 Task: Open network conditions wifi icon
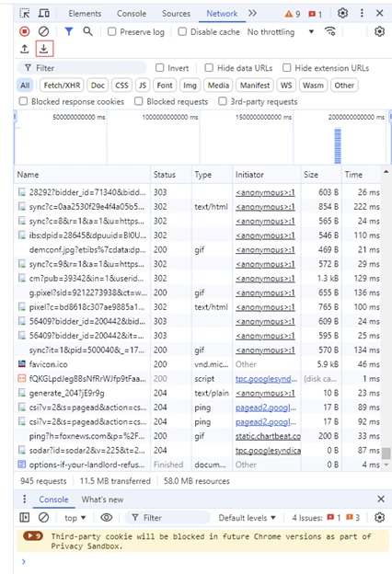[330, 32]
